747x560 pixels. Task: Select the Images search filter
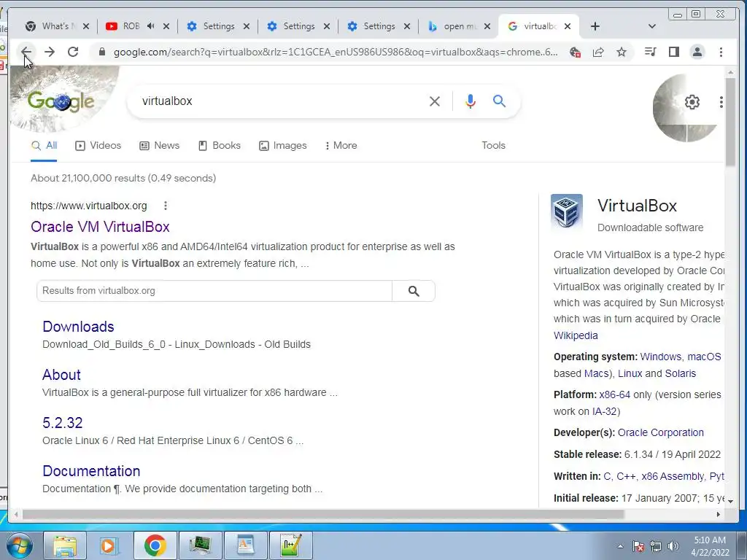click(282, 146)
